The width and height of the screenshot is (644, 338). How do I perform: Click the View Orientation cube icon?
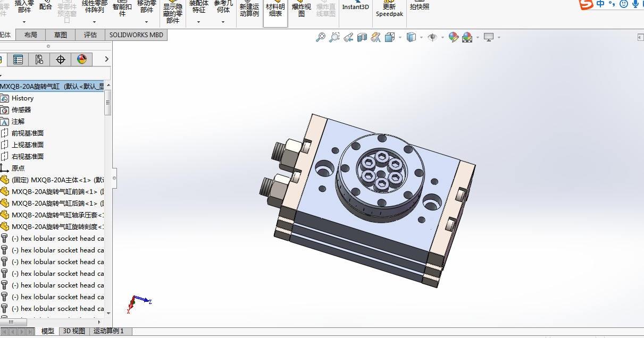tap(389, 37)
